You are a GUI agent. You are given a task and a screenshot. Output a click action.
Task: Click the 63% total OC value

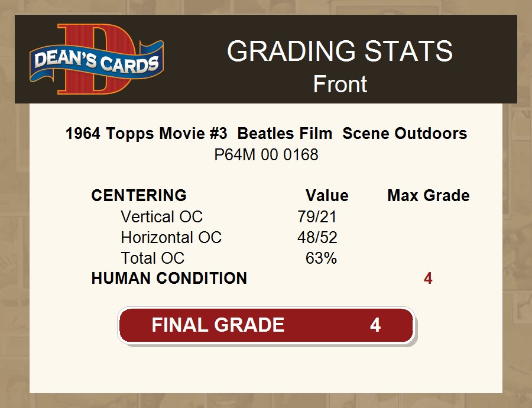point(321,258)
